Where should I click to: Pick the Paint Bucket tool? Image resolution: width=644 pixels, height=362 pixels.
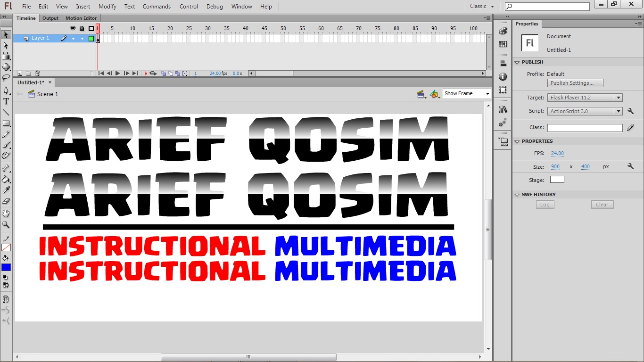6,180
